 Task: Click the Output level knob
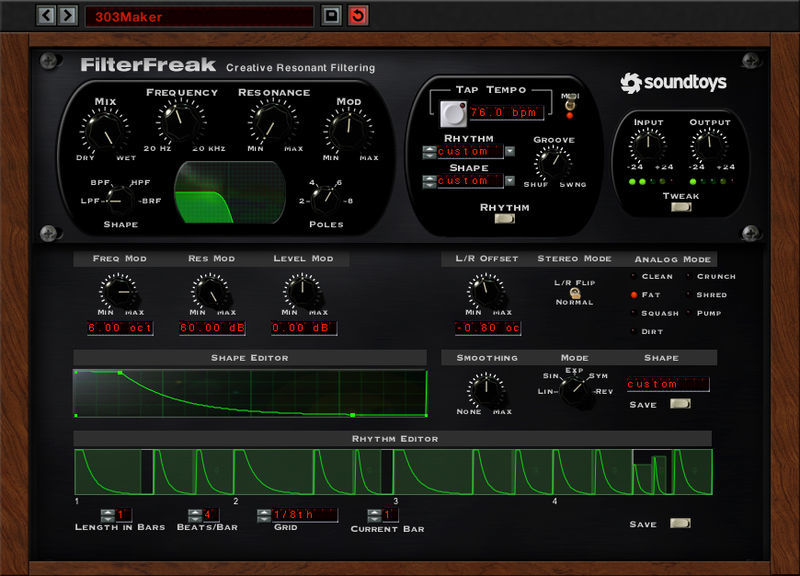709,144
